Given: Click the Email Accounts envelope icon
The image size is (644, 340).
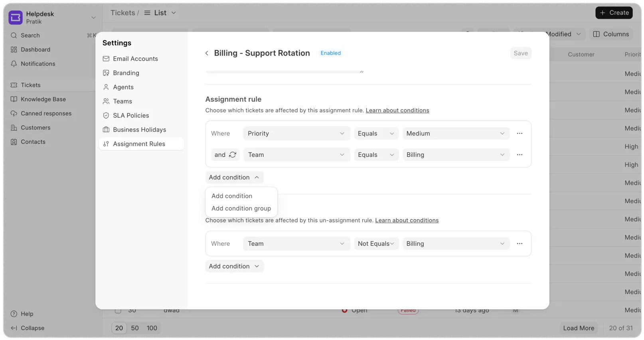Looking at the screenshot, I should pos(106,59).
